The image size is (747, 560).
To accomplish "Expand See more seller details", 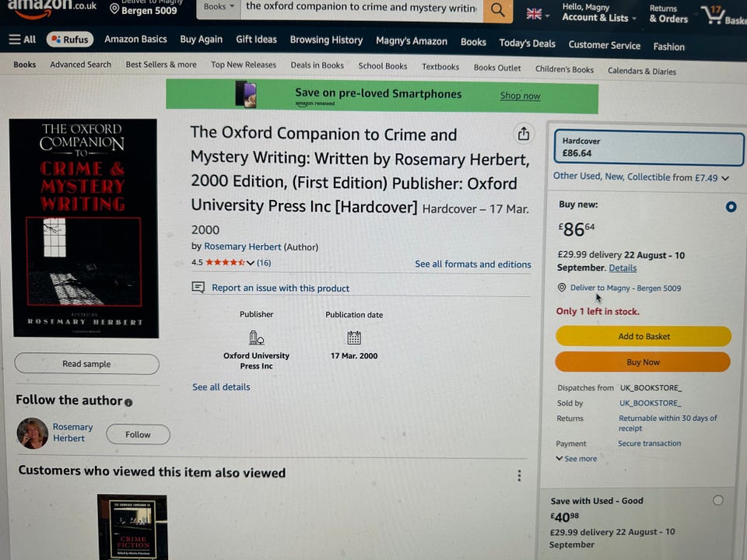I will [x=577, y=459].
